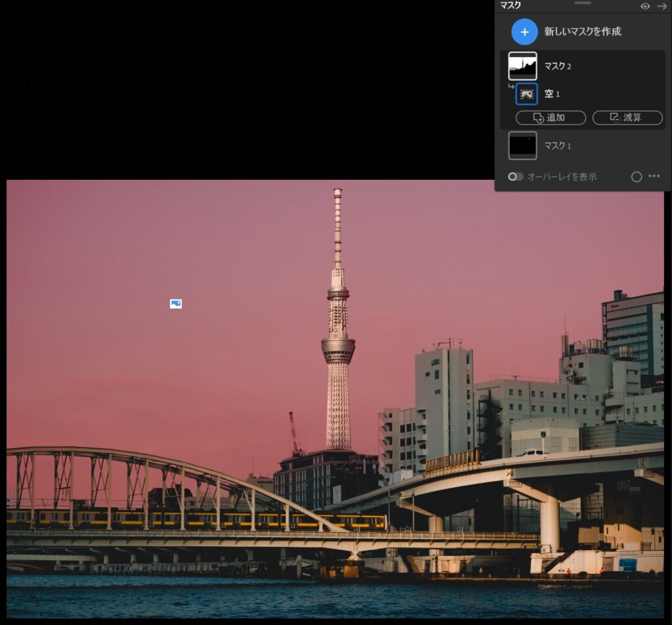This screenshot has width=672, height=625.
Task: Click the blue plus create-mask icon
Action: (x=524, y=32)
